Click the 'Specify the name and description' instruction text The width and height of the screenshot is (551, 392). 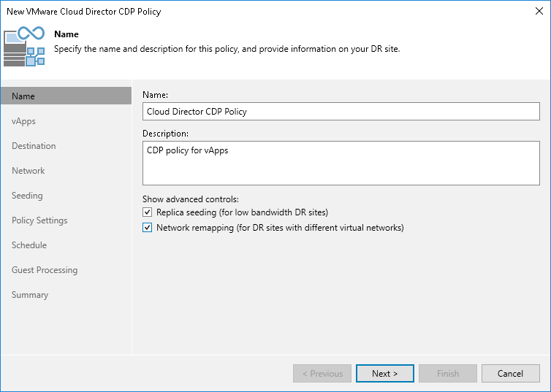click(227, 49)
